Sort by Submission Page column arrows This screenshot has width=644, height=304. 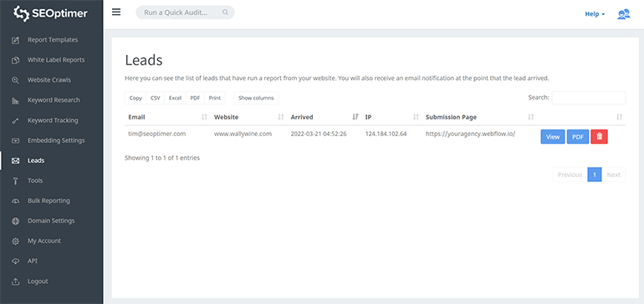point(531,117)
